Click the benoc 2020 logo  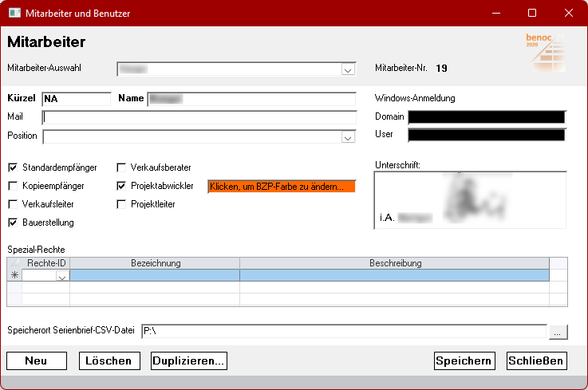click(545, 53)
